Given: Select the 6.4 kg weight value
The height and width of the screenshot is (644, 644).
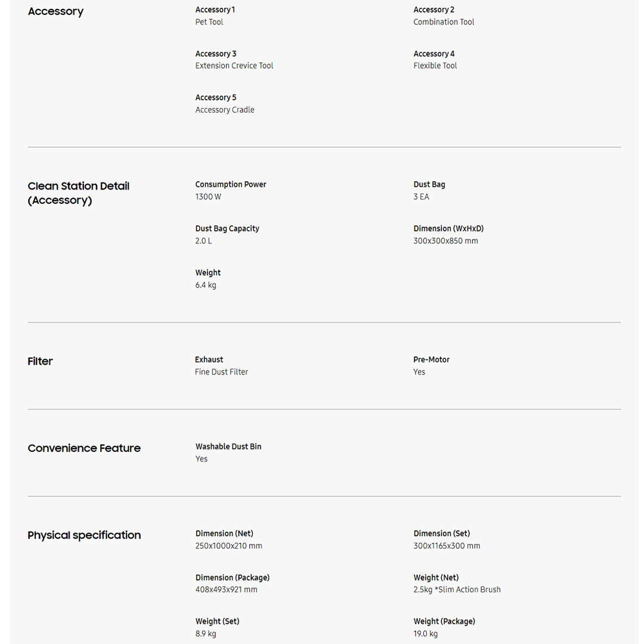Looking at the screenshot, I should [x=206, y=285].
